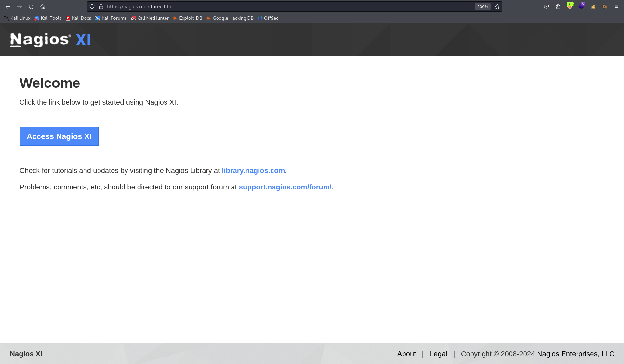Click the "Copyright © 2008-2024" footer text
This screenshot has height=364, width=624.
[x=498, y=354]
